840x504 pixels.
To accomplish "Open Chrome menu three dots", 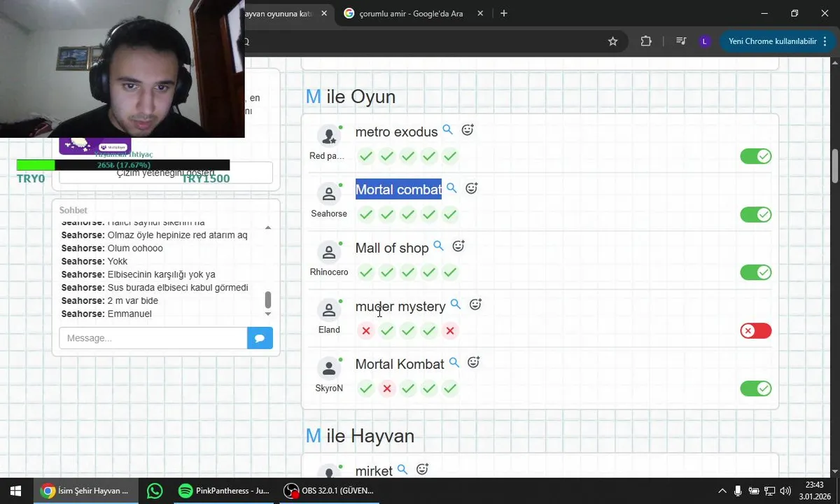I will point(826,41).
